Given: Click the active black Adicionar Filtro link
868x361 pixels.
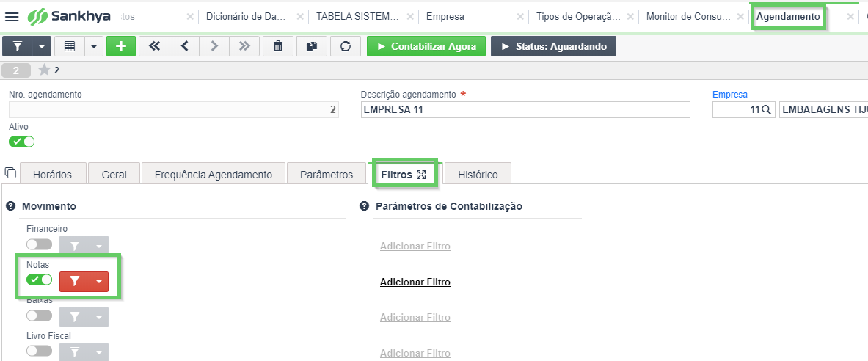Looking at the screenshot, I should pyautogui.click(x=415, y=282).
